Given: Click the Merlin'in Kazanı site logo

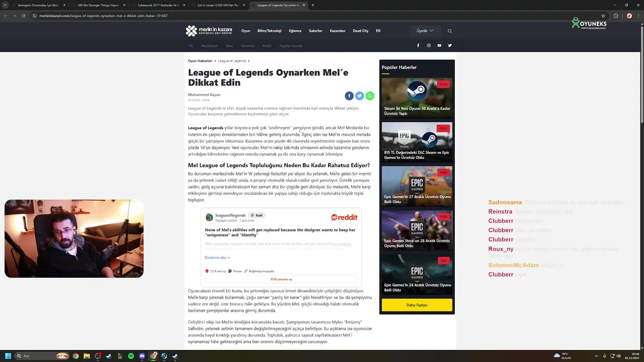Looking at the screenshot, I should coord(209,31).
